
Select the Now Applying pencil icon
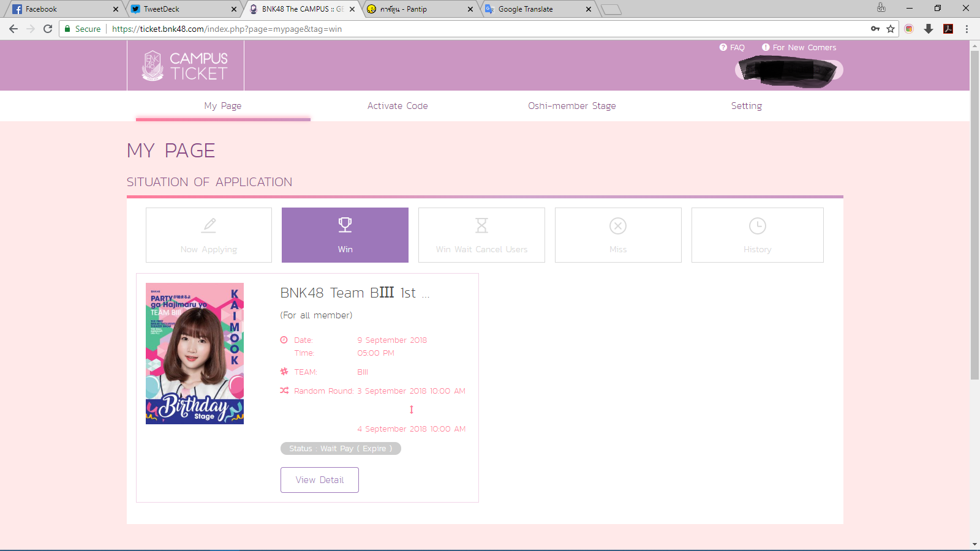click(209, 225)
